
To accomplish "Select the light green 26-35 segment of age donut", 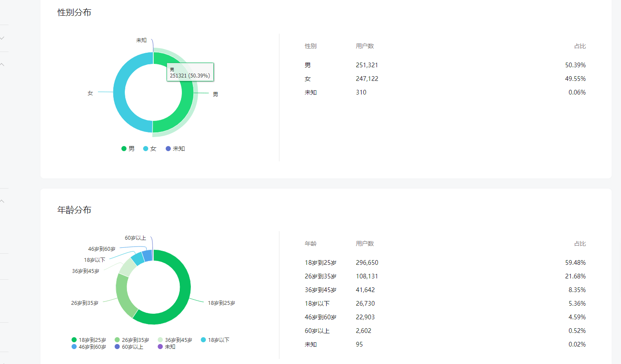I will coord(123,296).
